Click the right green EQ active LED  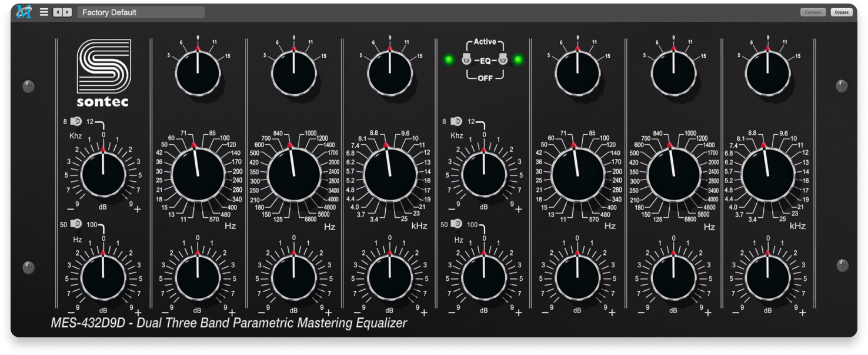pyautogui.click(x=518, y=59)
